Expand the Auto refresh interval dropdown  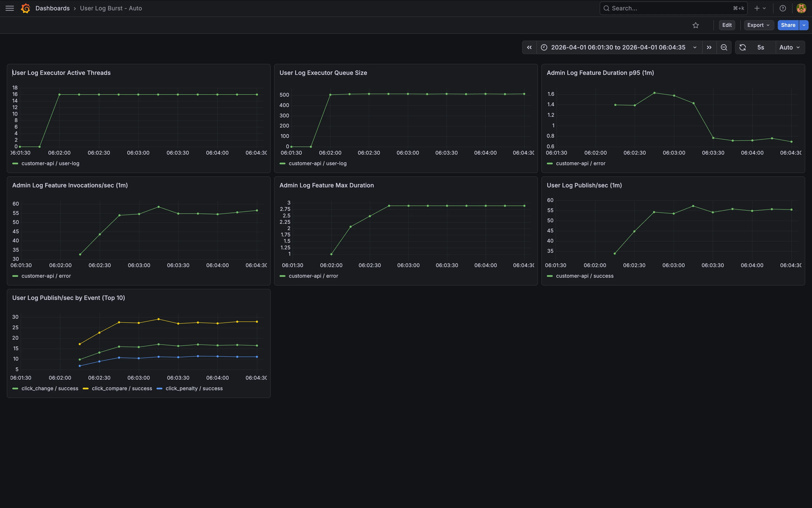[790, 47]
